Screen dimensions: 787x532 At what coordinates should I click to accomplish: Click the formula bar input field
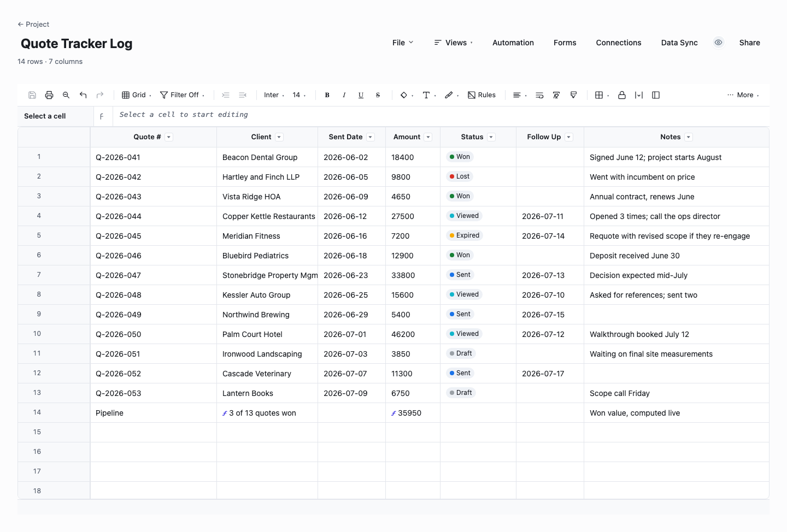(x=441, y=115)
